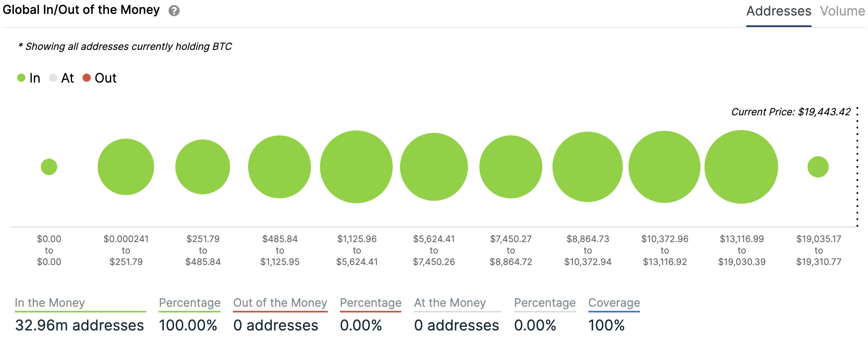
Task: Click the bubble for $0.000241 to $251.79
Action: tap(126, 167)
